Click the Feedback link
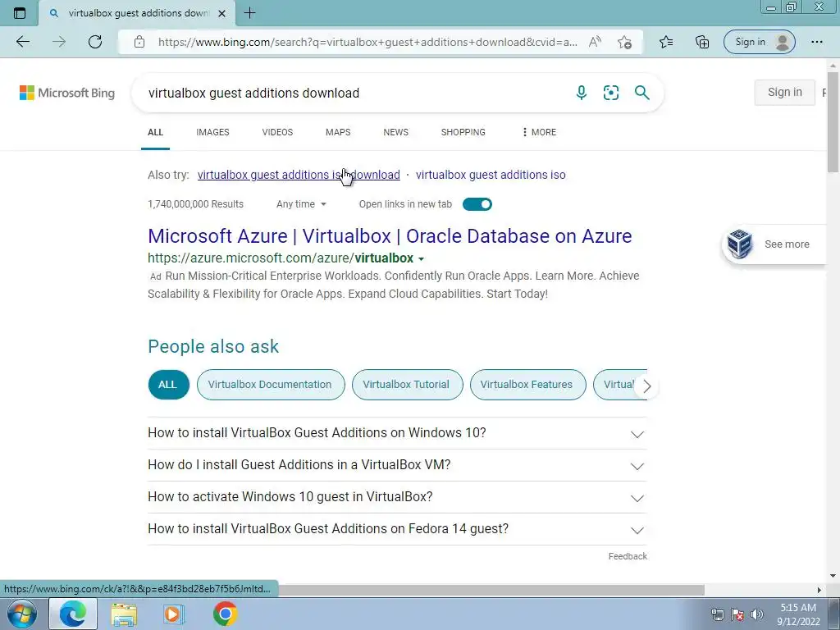840x630 pixels. [628, 556]
